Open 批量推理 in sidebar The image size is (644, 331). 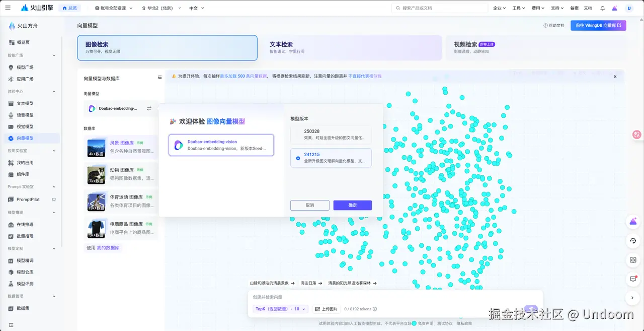[x=31, y=236]
